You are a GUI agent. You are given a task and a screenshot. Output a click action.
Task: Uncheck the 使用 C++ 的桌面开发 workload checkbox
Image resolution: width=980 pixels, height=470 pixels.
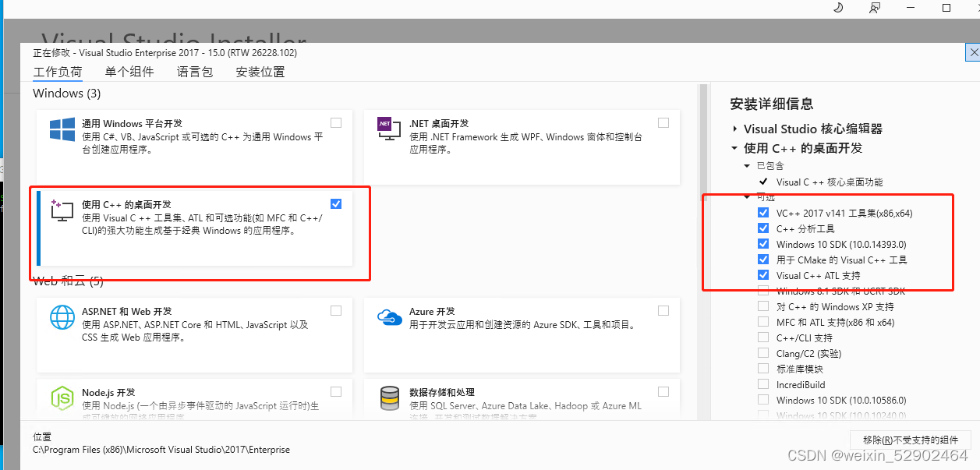click(x=336, y=203)
